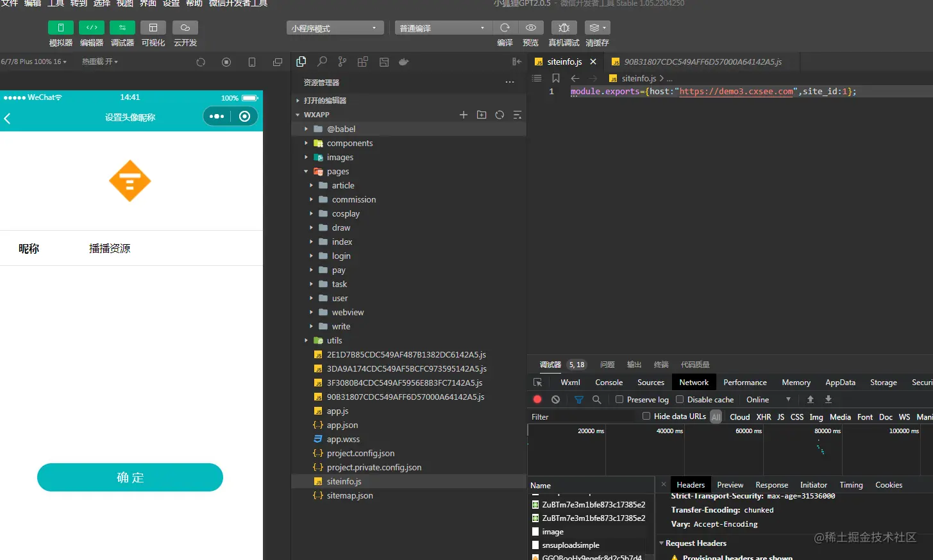
Task: Open the mini program mode dropdown
Action: coord(335,28)
